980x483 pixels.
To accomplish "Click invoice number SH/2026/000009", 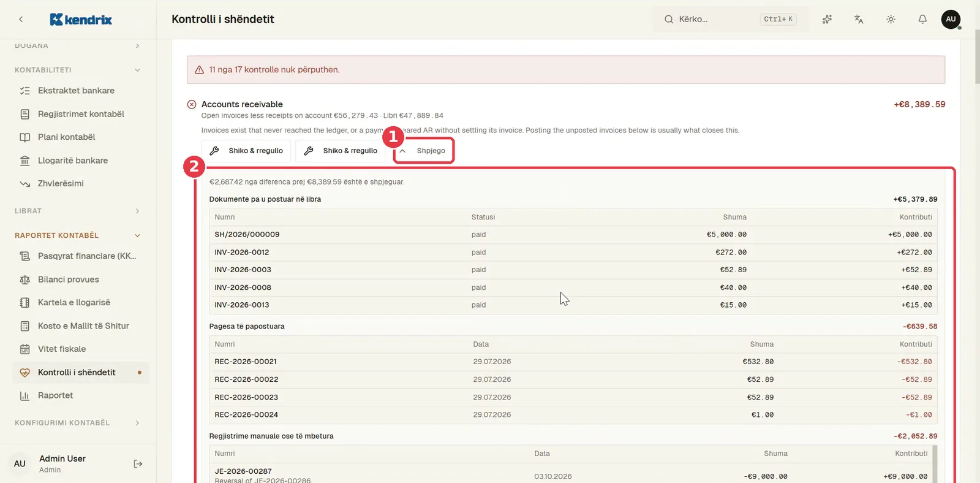I will pos(247,235).
